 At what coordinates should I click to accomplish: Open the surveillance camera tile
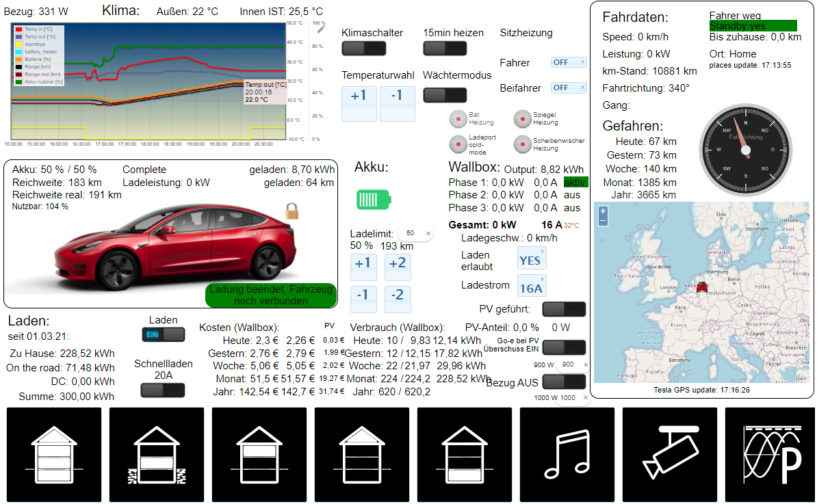click(670, 455)
